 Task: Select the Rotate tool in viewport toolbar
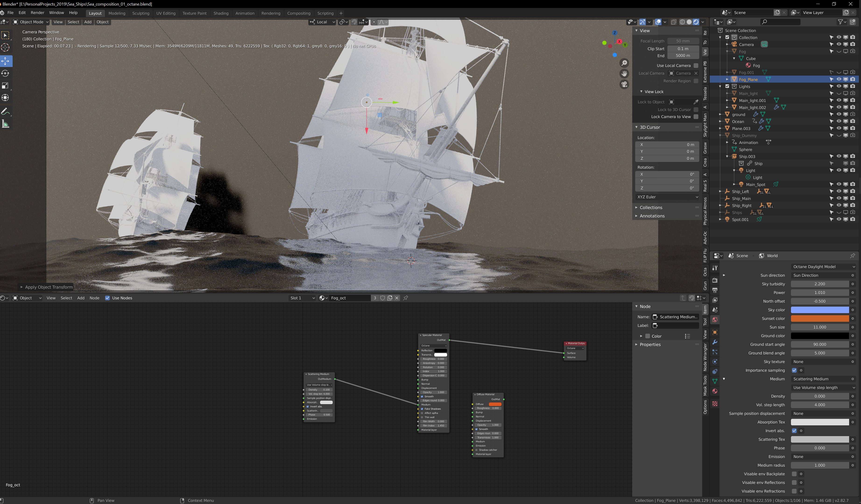pos(5,73)
